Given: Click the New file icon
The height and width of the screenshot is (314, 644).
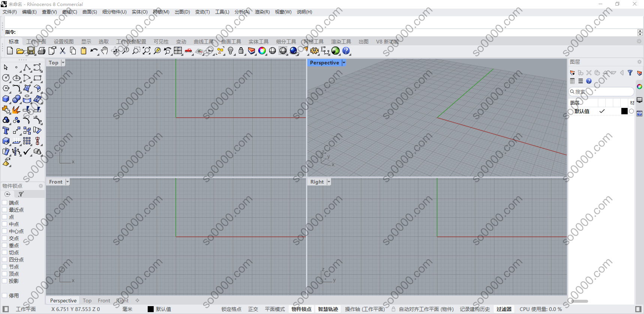Looking at the screenshot, I should [x=10, y=51].
